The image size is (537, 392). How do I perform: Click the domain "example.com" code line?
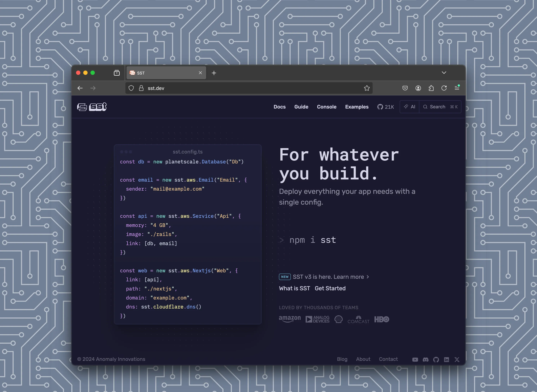[x=159, y=298]
